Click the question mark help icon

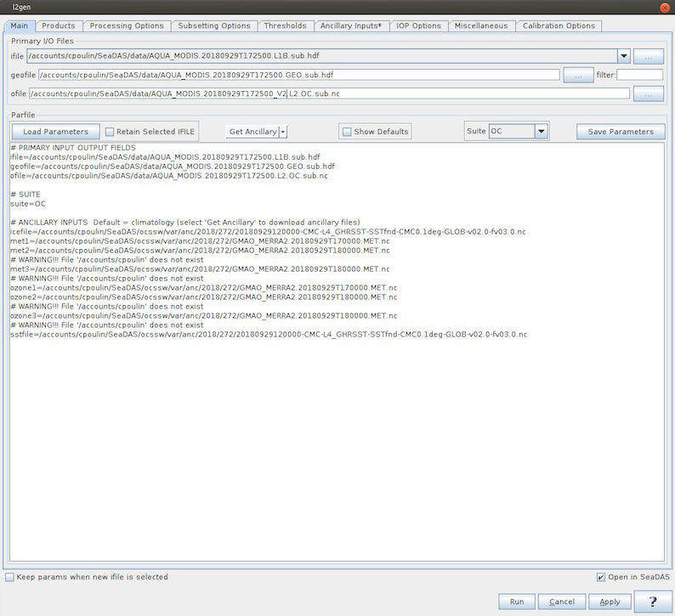655,601
